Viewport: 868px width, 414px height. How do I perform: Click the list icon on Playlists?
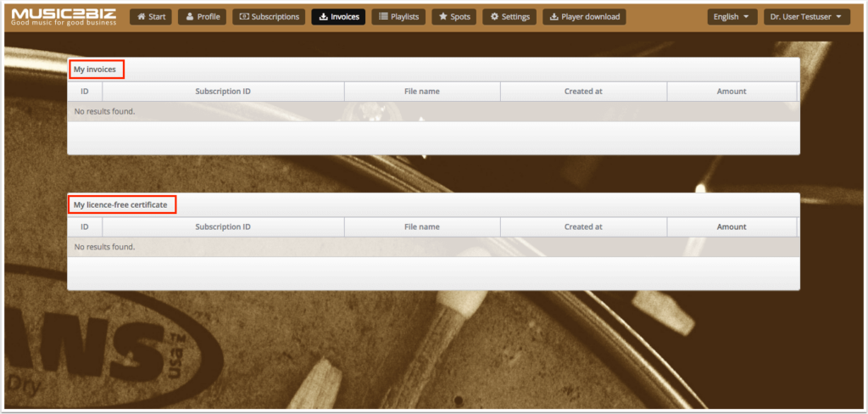click(x=383, y=17)
